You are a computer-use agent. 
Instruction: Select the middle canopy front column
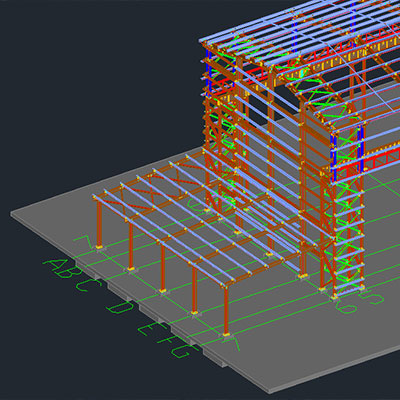[163, 267]
